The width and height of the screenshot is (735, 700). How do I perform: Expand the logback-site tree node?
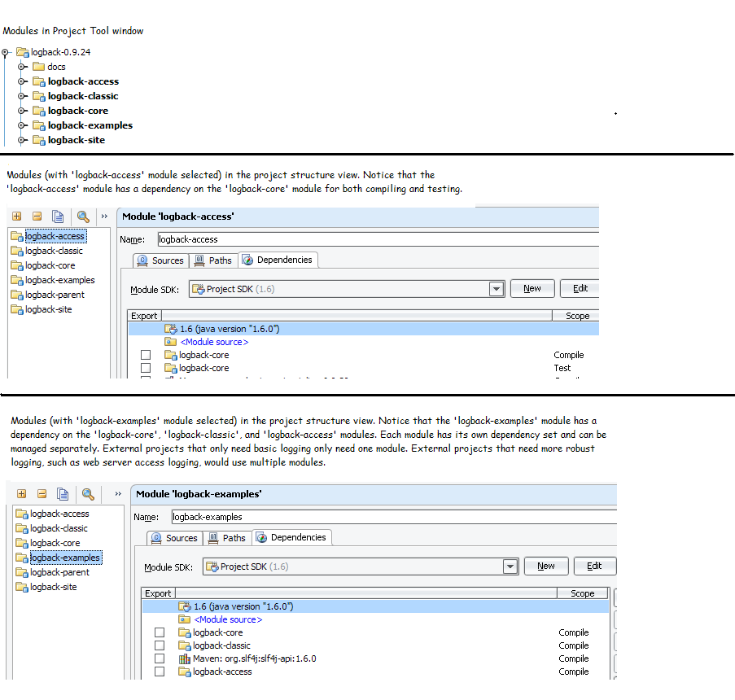[x=21, y=140]
